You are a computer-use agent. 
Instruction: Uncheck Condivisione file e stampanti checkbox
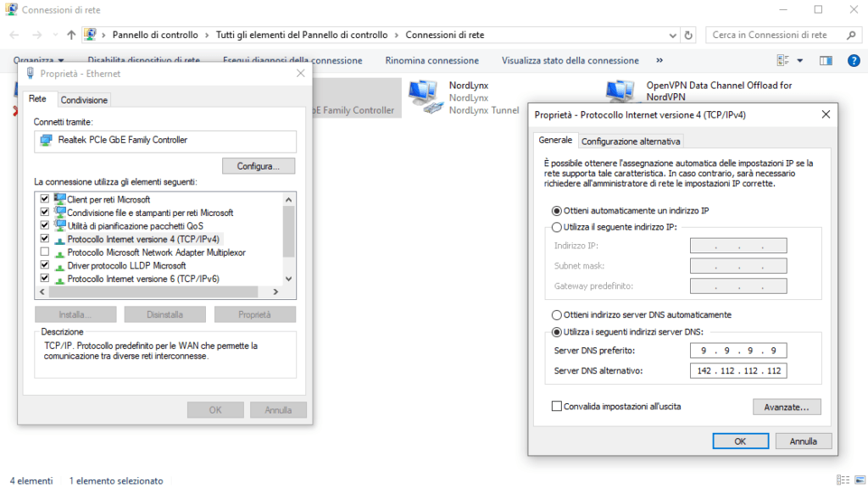(x=45, y=212)
